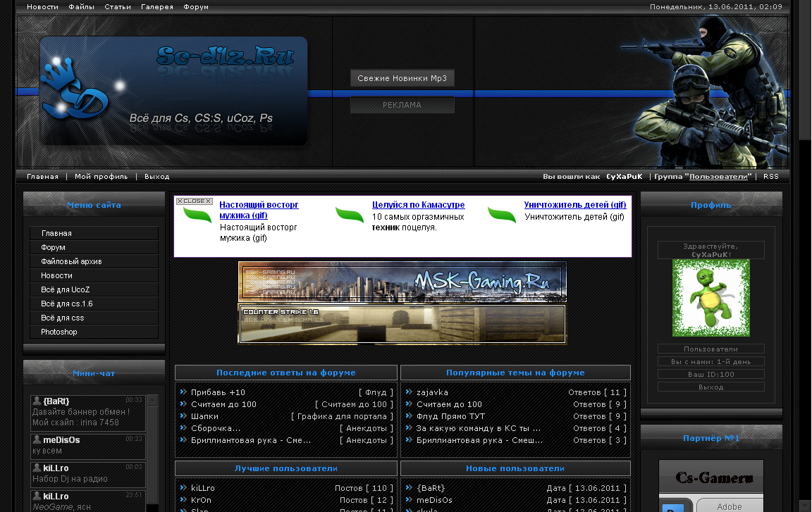Click arrow bullet beside zajavka
The width and height of the screenshot is (812, 512).
tap(409, 392)
